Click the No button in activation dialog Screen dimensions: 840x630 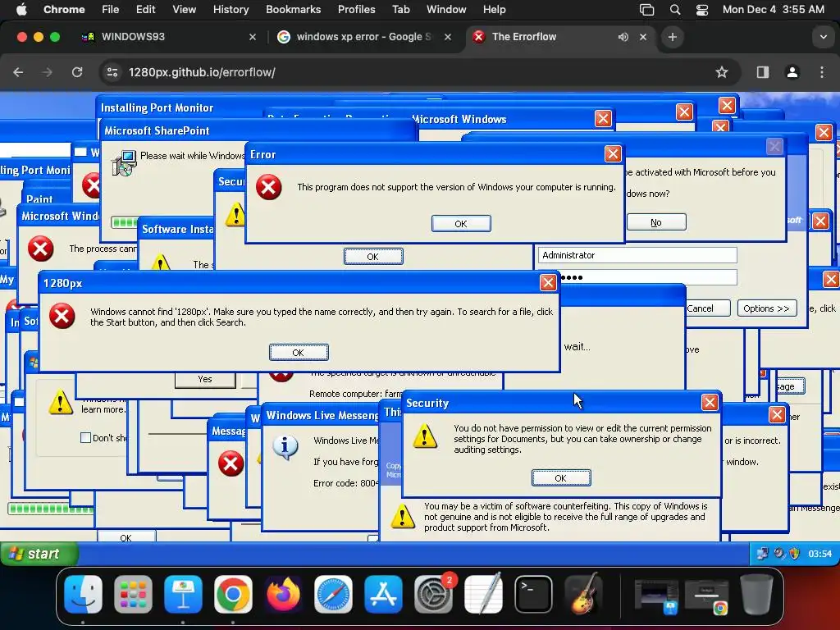tap(656, 222)
